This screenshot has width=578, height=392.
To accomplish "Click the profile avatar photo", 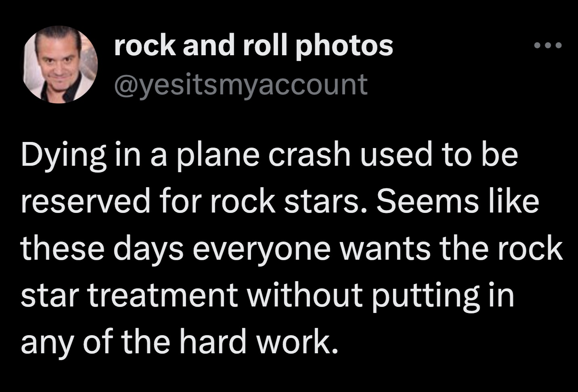I will [61, 65].
